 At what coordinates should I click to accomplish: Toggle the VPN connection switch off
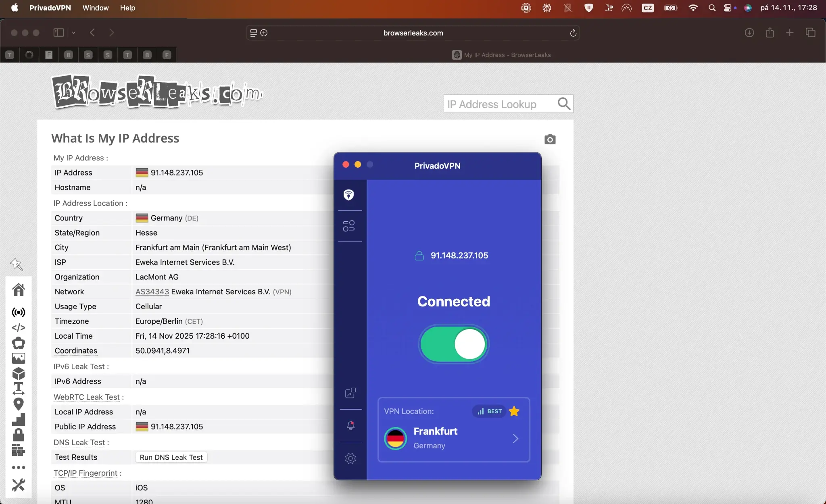[453, 344]
